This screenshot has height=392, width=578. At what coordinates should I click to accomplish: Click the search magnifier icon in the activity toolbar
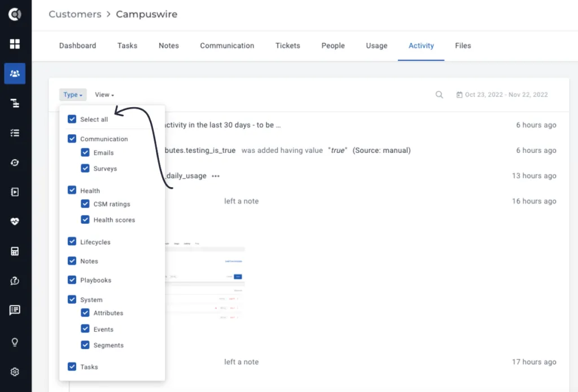coord(439,95)
